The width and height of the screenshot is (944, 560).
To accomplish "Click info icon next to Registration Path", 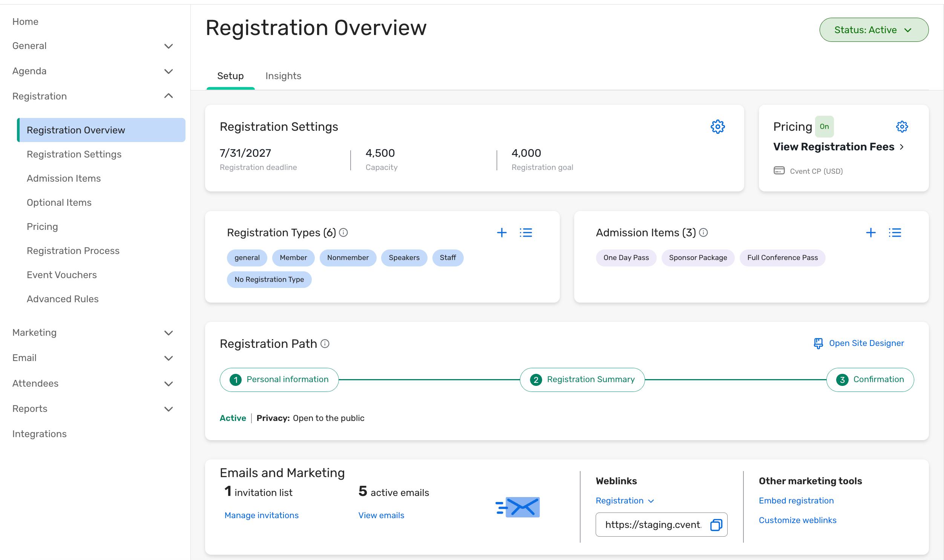I will [325, 344].
